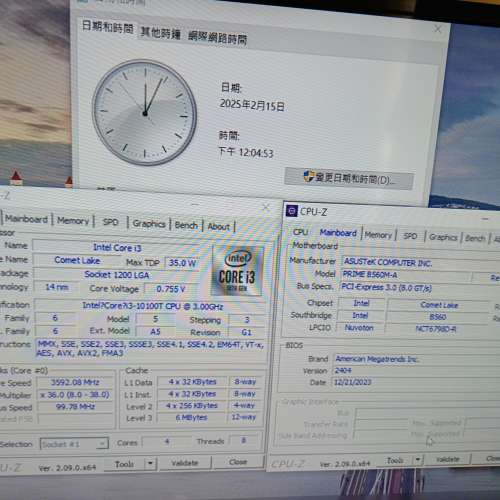500x500 pixels.
Task: Minimize the right CPU-Z window
Action: click(485, 219)
